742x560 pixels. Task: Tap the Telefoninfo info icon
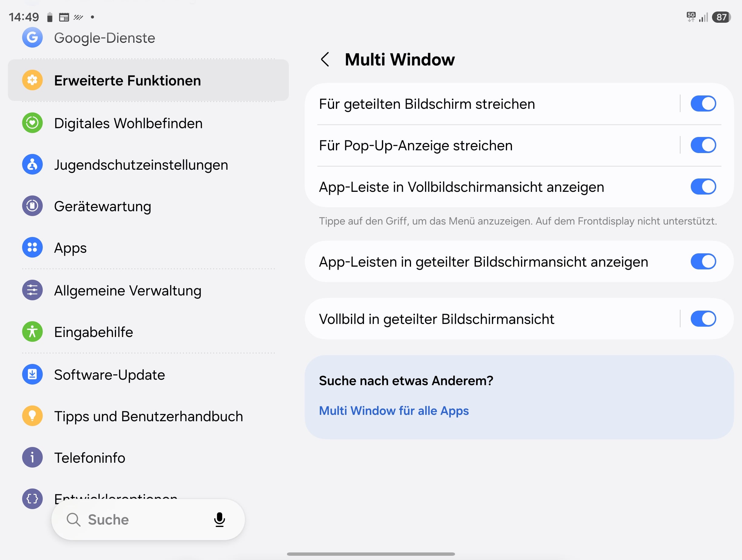(32, 457)
